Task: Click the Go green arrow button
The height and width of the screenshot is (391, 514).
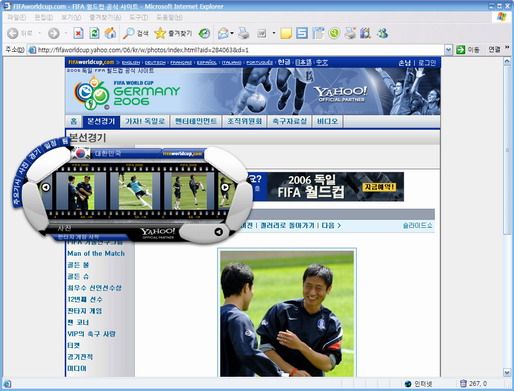Action: pyautogui.click(x=461, y=50)
